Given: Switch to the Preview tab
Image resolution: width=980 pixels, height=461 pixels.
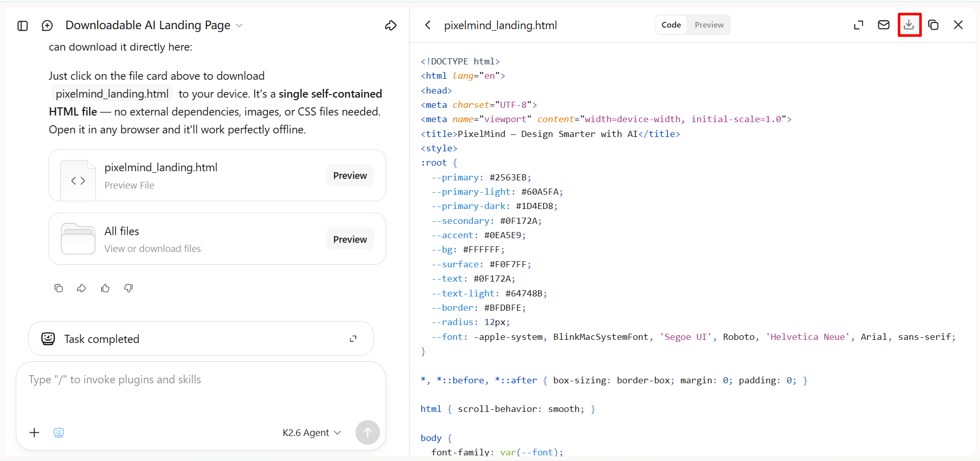Looking at the screenshot, I should tap(709, 25).
